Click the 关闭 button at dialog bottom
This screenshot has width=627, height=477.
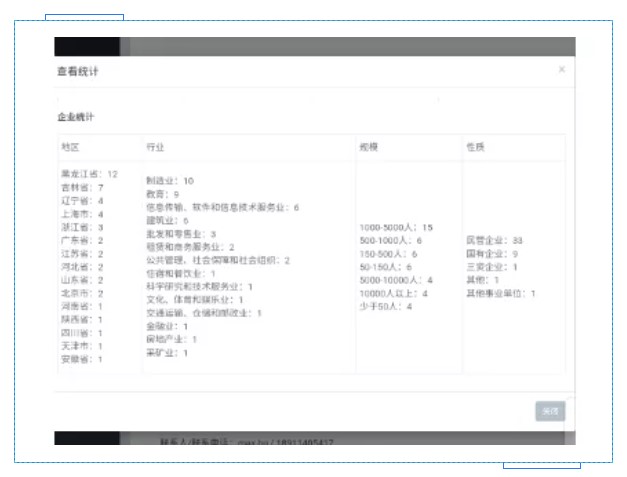point(550,411)
